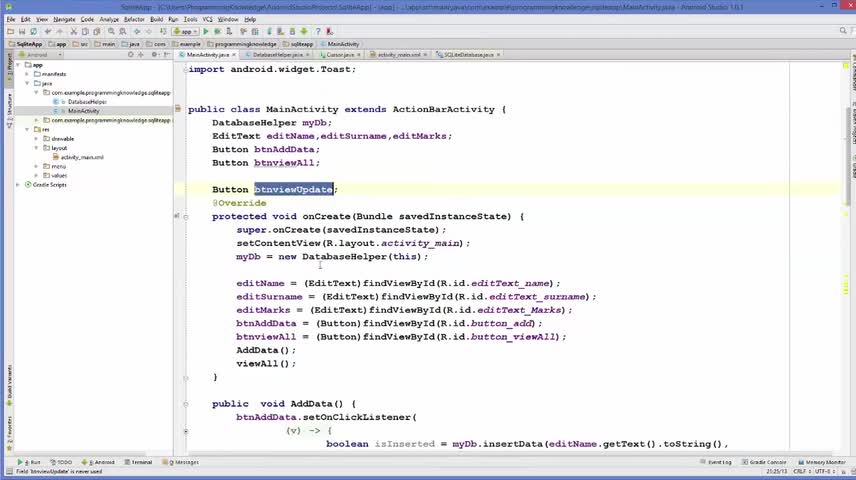Viewport: 856px width, 480px height.
Task: Expand Gradle Scripts node
Action: (x=19, y=185)
